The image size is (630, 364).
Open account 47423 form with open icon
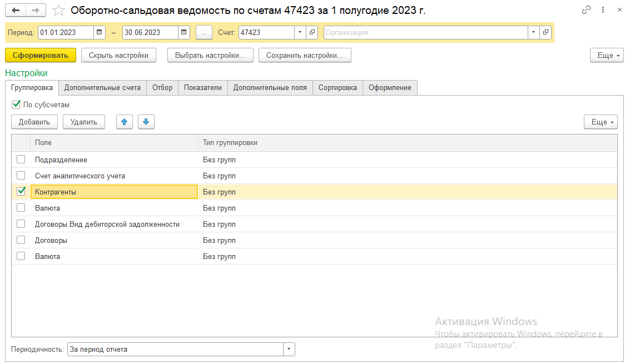312,33
